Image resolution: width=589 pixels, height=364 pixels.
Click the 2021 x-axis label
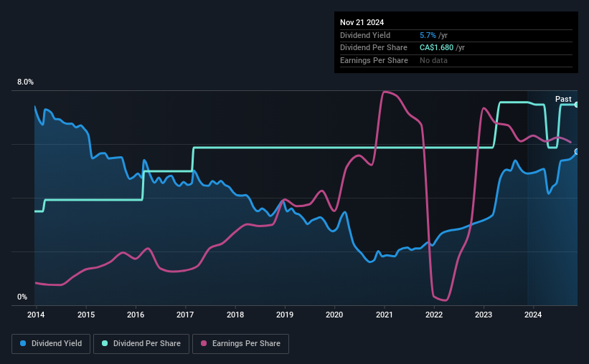coord(385,315)
